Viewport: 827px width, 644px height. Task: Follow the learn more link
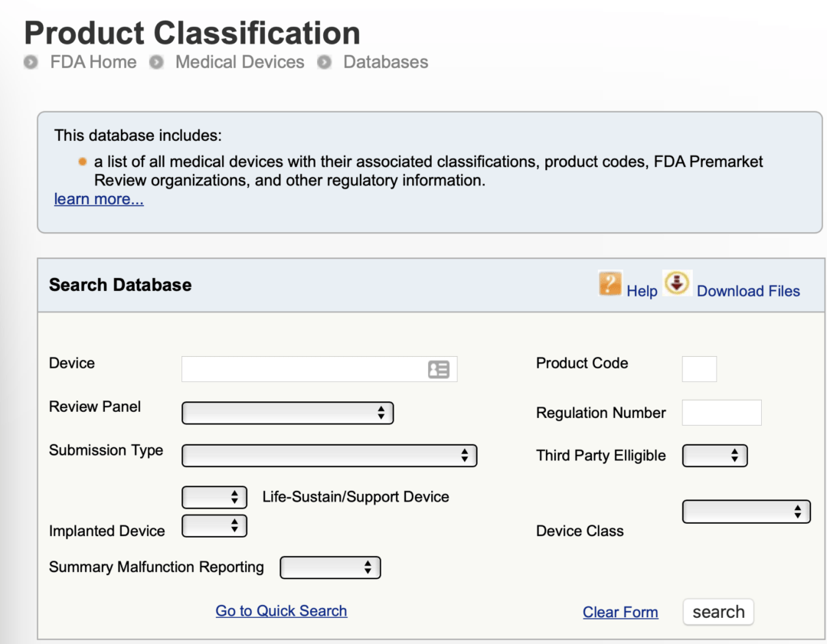tap(98, 199)
